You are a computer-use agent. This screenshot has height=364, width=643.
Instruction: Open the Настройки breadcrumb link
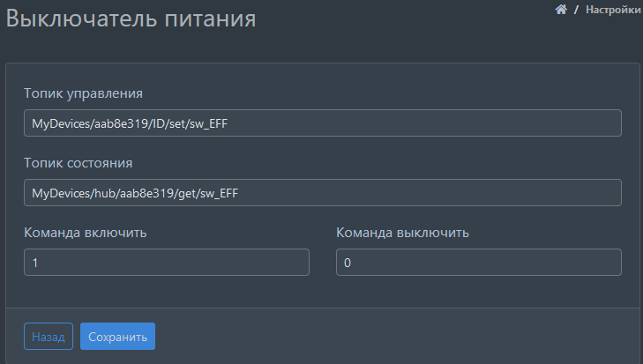pos(613,10)
